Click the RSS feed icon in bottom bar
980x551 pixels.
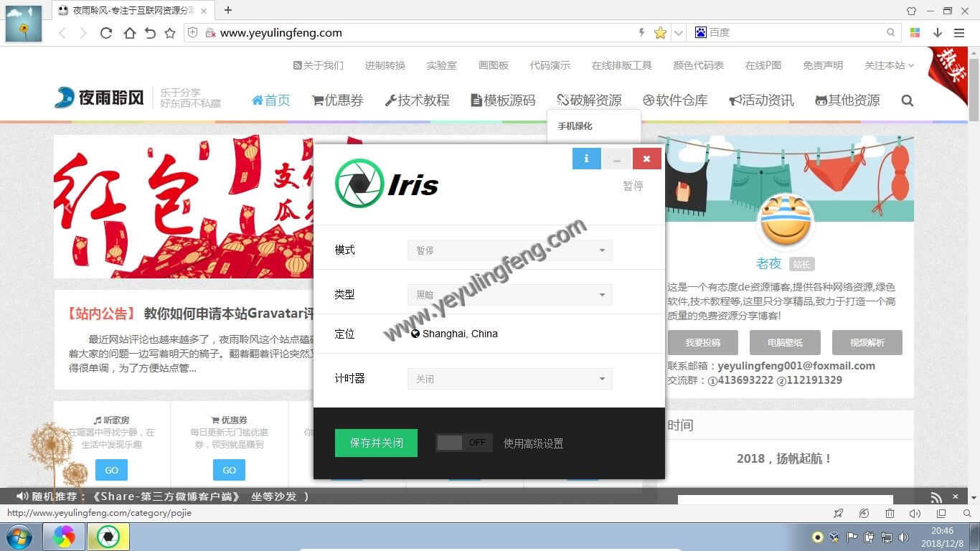[936, 496]
